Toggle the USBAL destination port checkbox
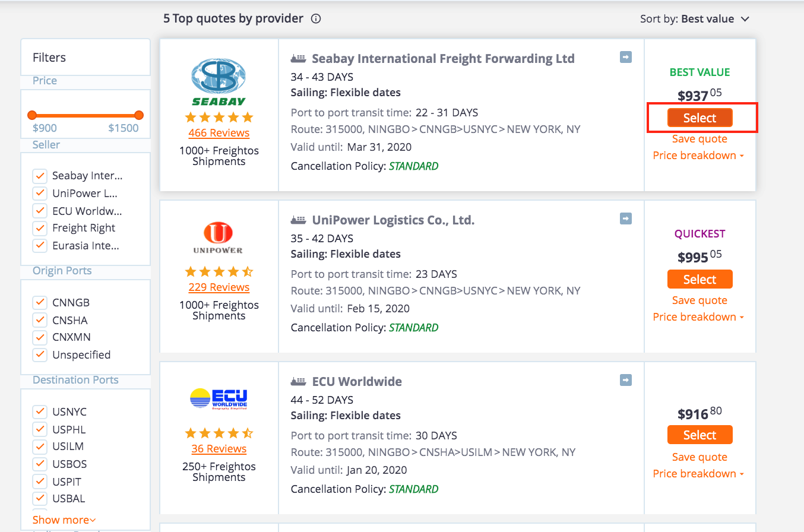The height and width of the screenshot is (532, 804). point(40,499)
